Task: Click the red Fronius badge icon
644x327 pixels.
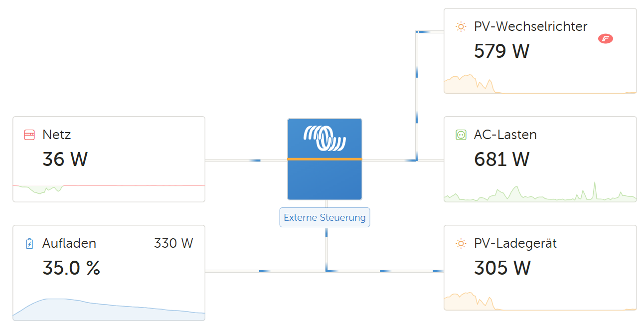Action: 606,39
